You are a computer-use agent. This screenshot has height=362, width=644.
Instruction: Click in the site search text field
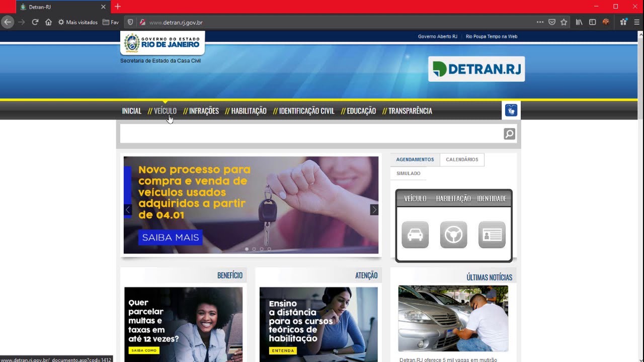(311, 134)
